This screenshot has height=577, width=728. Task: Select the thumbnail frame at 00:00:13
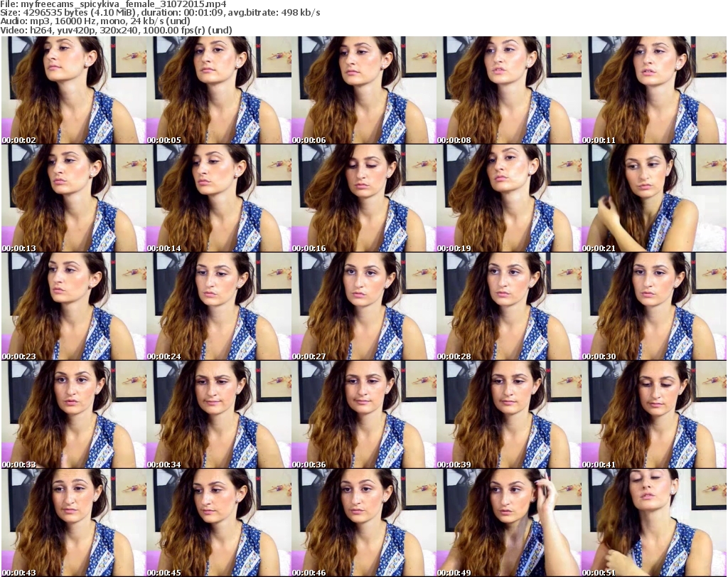click(74, 198)
